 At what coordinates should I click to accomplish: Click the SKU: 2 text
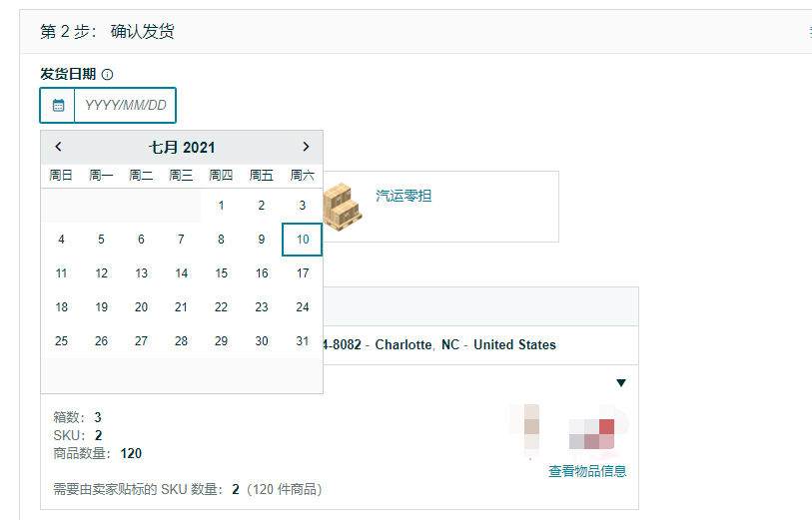(78, 435)
